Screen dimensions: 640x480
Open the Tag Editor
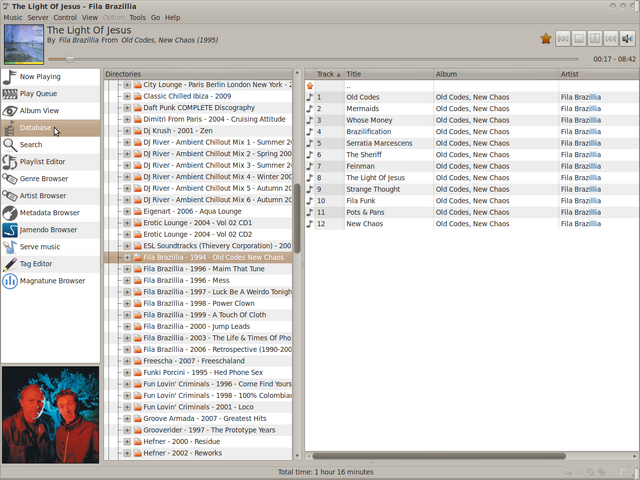point(50,264)
